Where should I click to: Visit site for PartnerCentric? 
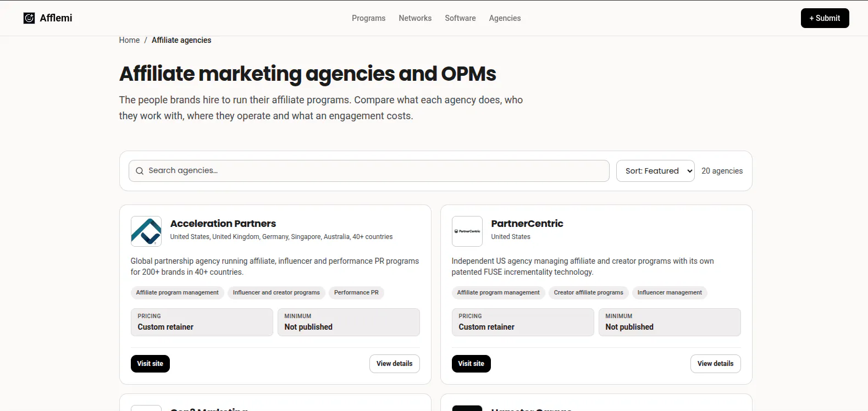[471, 364]
